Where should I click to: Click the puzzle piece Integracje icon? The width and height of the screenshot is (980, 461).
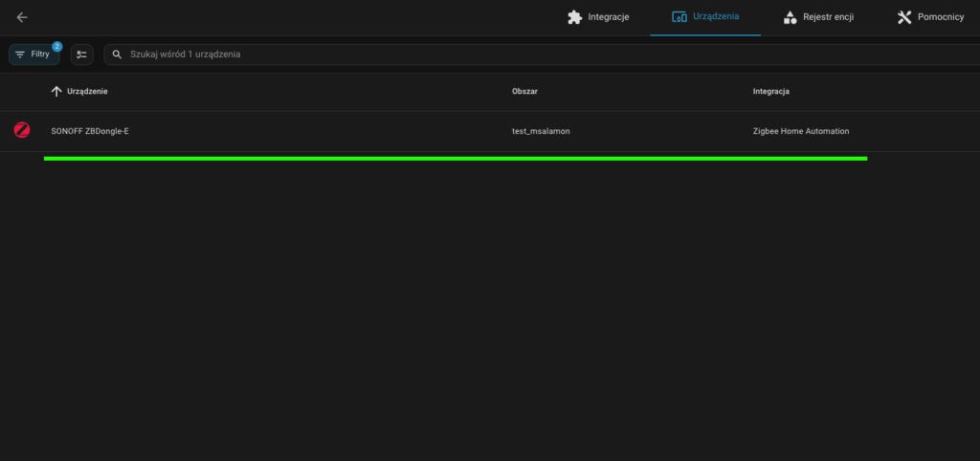point(574,17)
